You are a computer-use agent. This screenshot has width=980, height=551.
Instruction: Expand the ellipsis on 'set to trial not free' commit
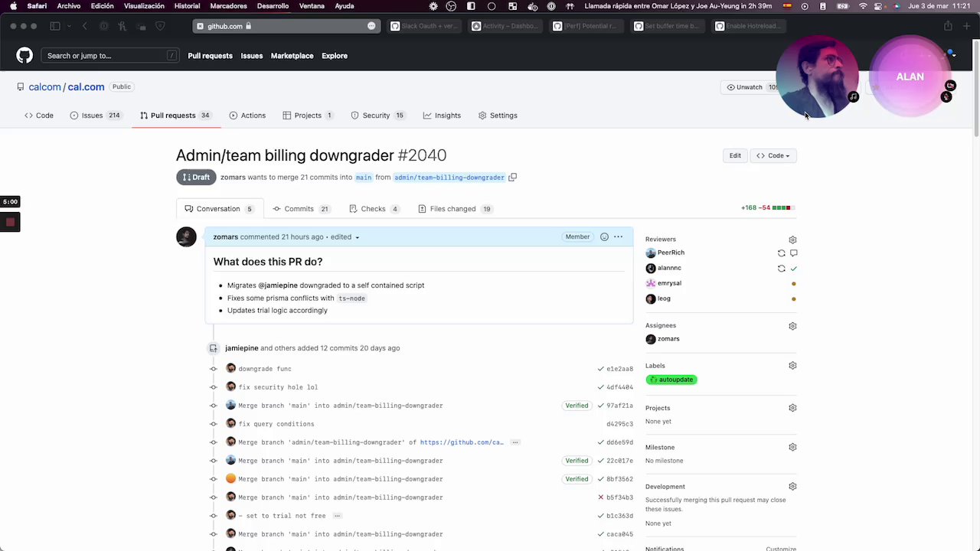pyautogui.click(x=337, y=516)
